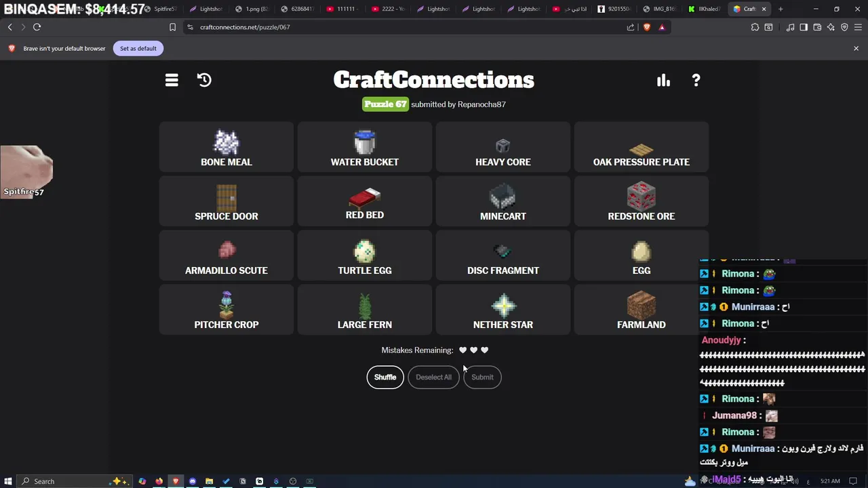Image resolution: width=868 pixels, height=488 pixels.
Task: Open Brave Rewards triangle icon
Action: point(662,27)
